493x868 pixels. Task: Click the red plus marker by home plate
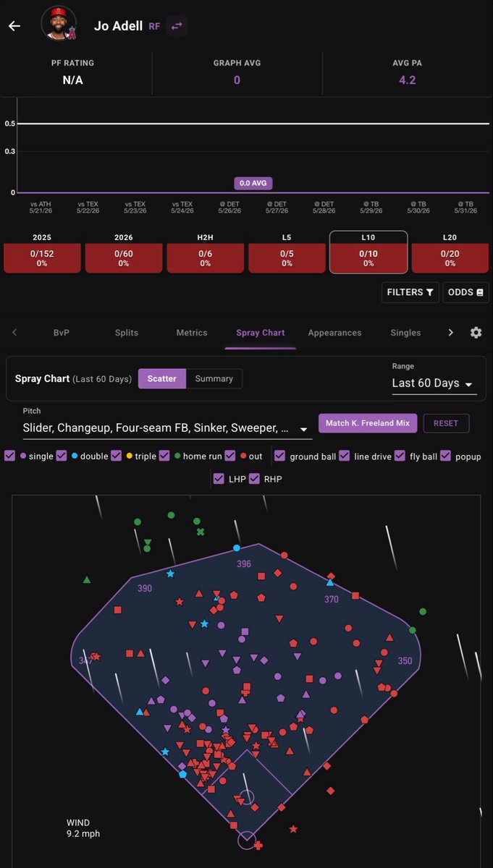(x=258, y=844)
